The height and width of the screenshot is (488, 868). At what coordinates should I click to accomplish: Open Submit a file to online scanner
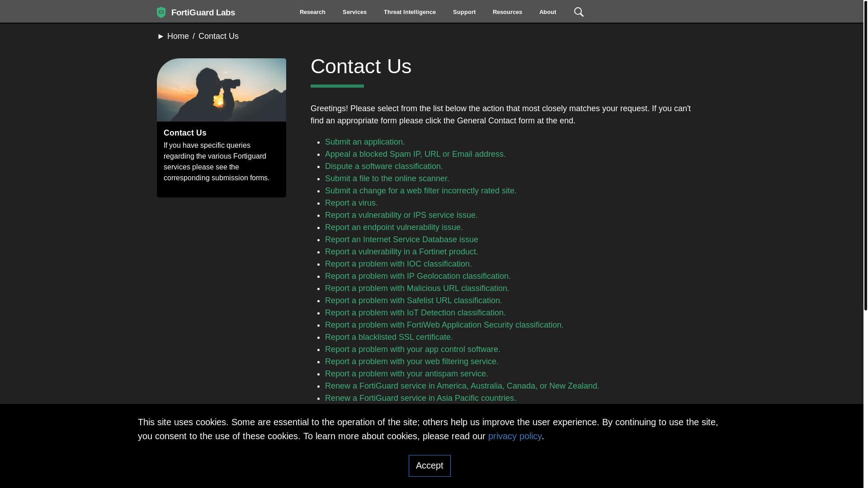[x=387, y=178]
